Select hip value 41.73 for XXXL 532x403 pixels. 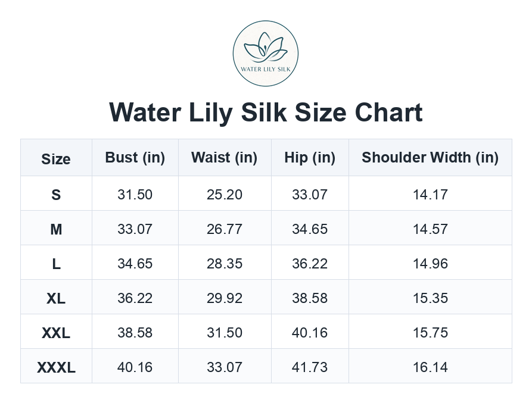310,367
